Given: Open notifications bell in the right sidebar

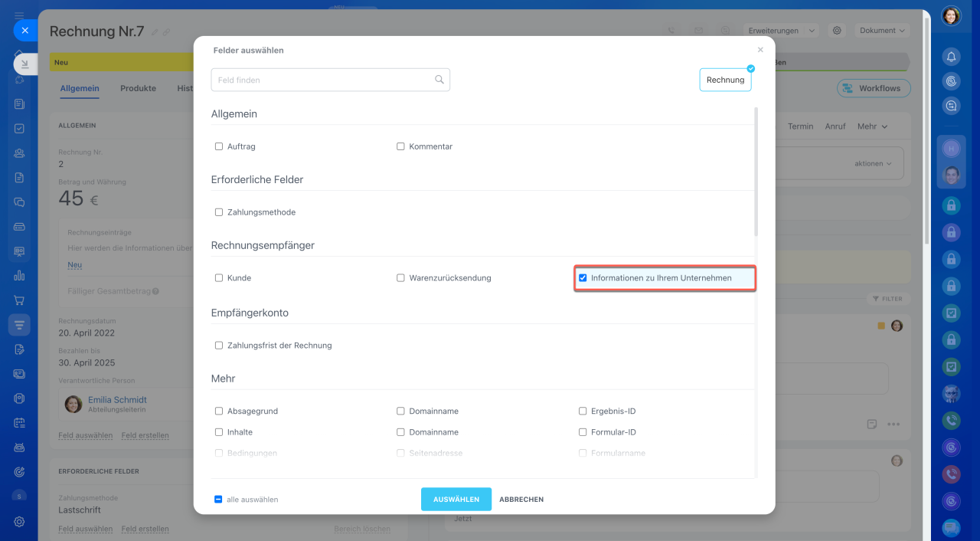Looking at the screenshot, I should (x=951, y=57).
